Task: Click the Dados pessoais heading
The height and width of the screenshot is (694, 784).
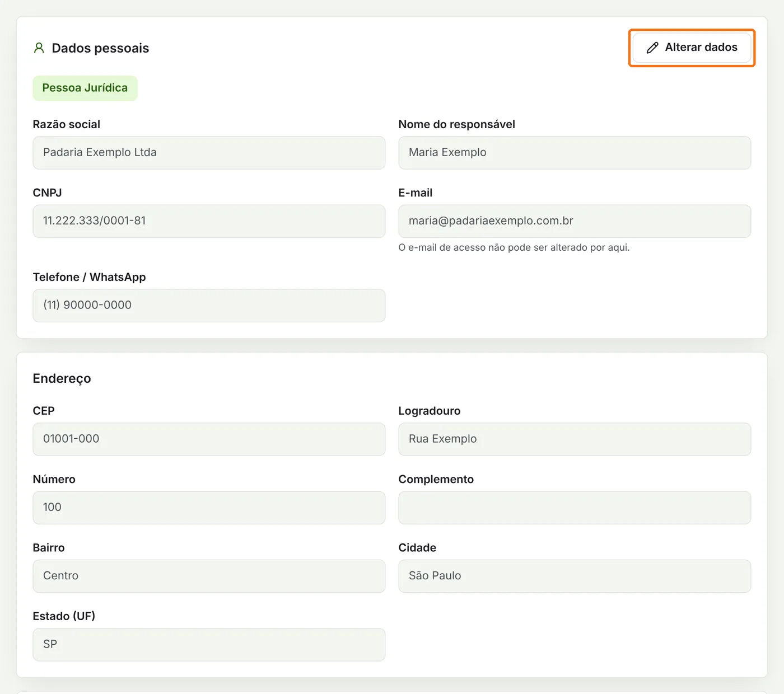Action: pyautogui.click(x=100, y=48)
